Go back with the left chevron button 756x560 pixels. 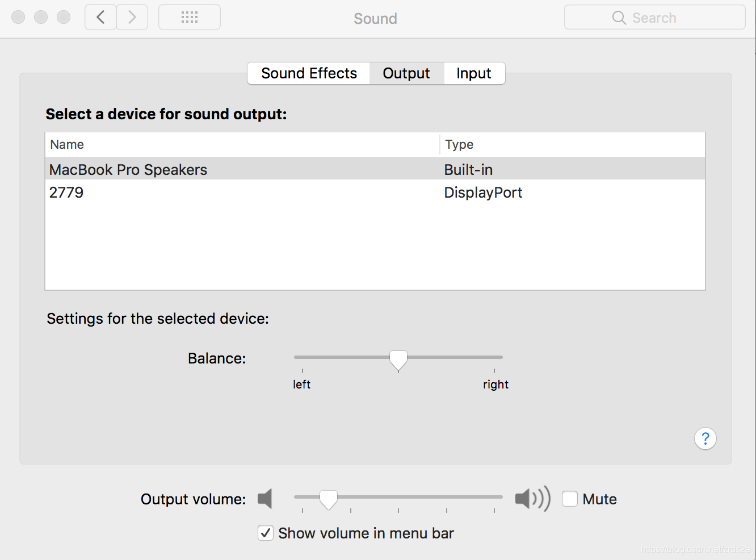100,17
